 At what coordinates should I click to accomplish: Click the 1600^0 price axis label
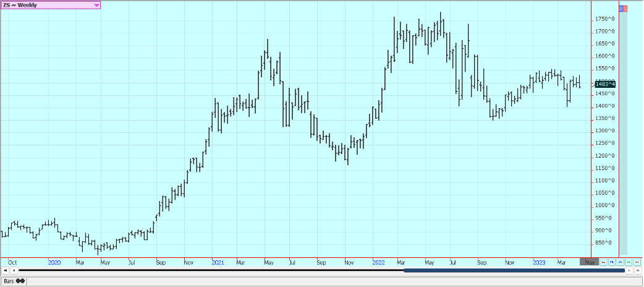pyautogui.click(x=605, y=56)
